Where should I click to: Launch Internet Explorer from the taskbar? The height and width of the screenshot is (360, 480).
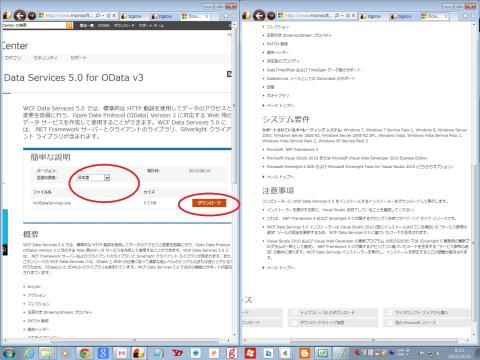click(x=29, y=353)
